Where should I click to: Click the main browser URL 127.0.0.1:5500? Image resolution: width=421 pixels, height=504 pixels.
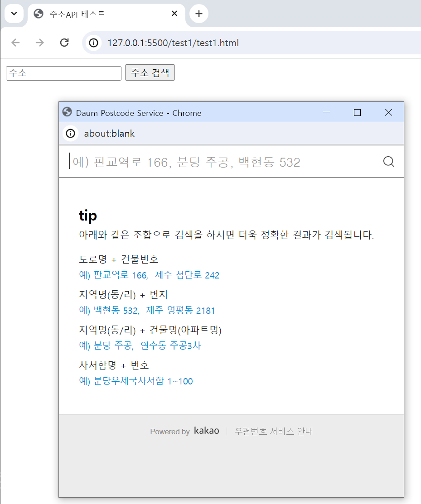point(173,43)
